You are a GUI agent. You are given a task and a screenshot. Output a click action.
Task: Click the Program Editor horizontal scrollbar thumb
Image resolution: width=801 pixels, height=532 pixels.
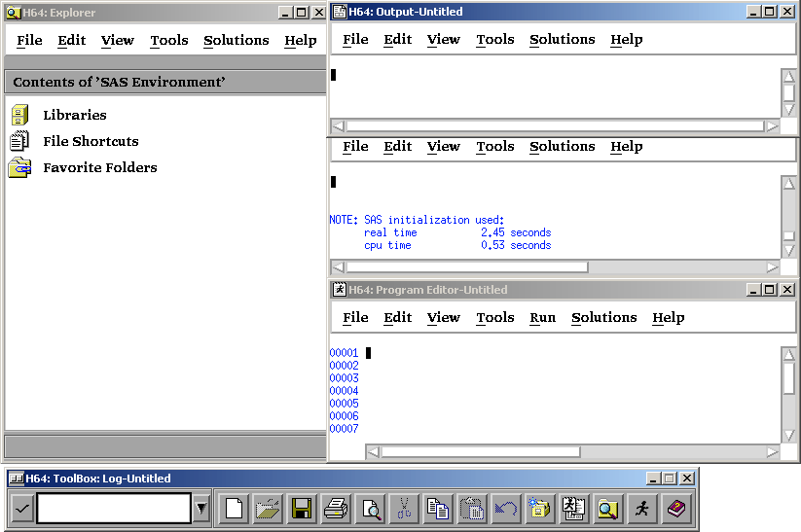pyautogui.click(x=480, y=452)
